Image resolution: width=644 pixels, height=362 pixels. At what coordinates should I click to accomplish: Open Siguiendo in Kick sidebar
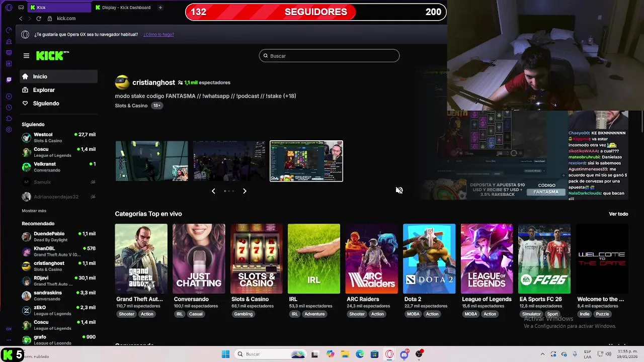click(58, 103)
